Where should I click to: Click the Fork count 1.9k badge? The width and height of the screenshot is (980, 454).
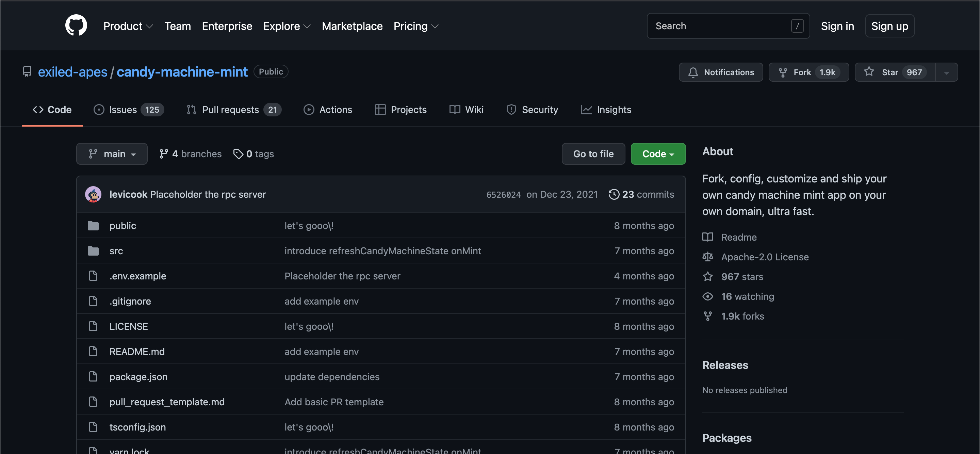pyautogui.click(x=828, y=72)
